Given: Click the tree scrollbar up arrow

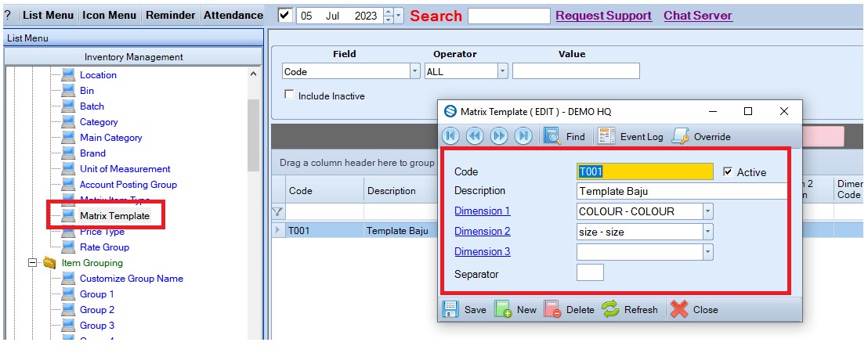Looking at the screenshot, I should [253, 74].
